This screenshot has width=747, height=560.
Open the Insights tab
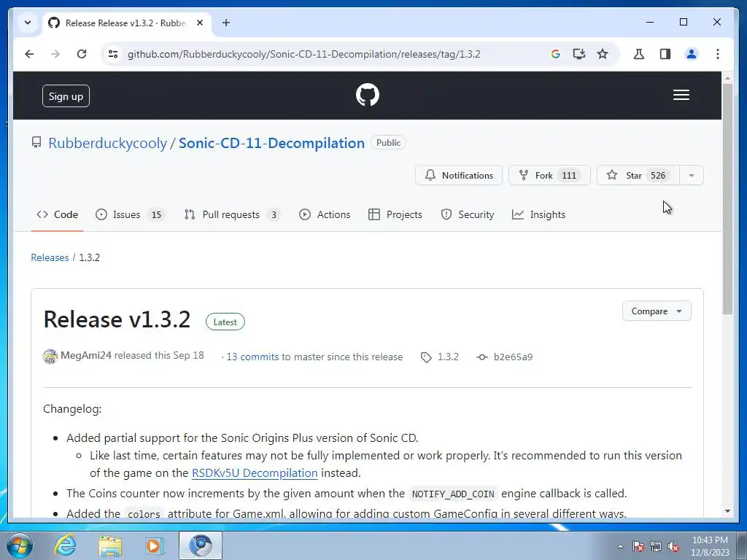539,215
